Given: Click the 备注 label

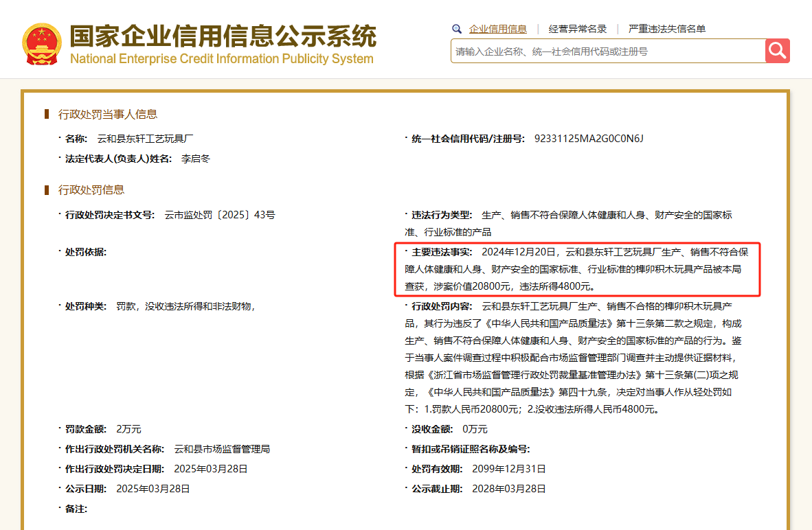Looking at the screenshot, I should coord(76,509).
